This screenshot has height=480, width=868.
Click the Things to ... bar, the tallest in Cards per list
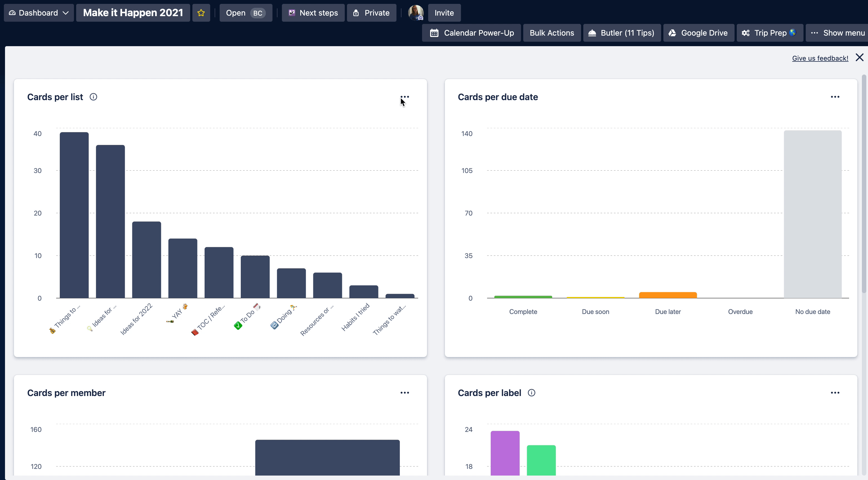coord(74,215)
